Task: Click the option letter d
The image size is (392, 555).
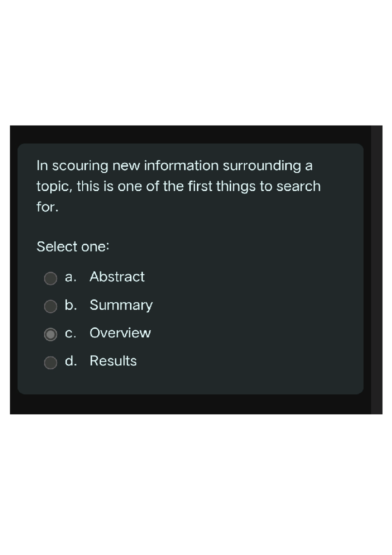Action: coord(70,361)
